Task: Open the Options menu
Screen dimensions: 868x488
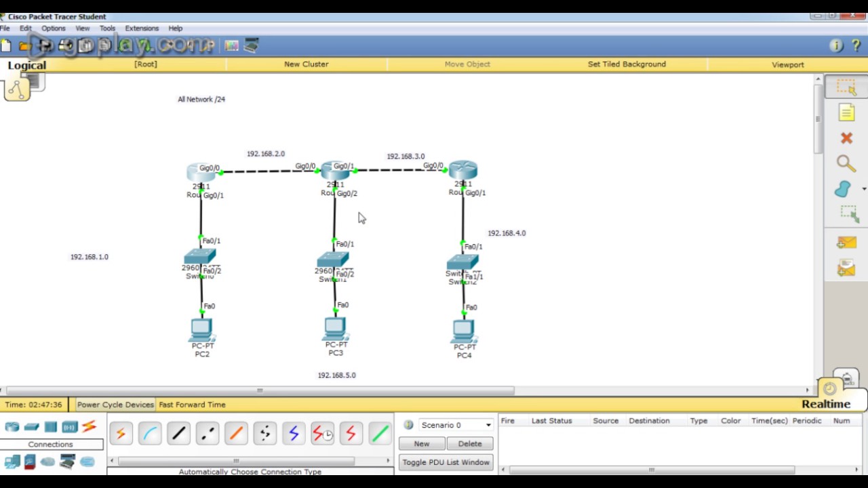Action: [54, 28]
